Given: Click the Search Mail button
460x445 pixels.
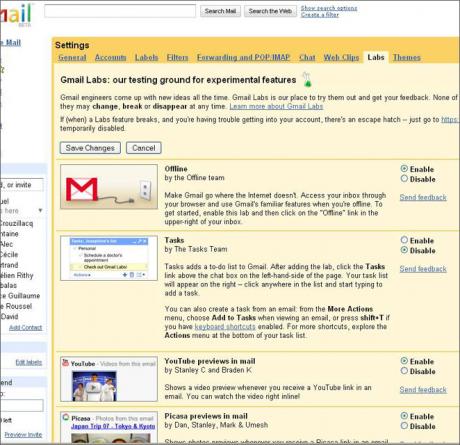Looking at the screenshot, I should [220, 11].
